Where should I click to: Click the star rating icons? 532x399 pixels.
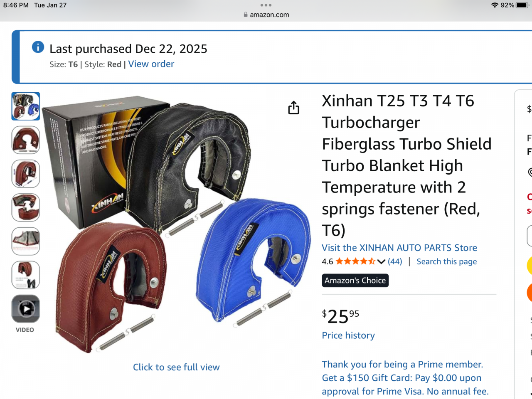click(x=355, y=261)
